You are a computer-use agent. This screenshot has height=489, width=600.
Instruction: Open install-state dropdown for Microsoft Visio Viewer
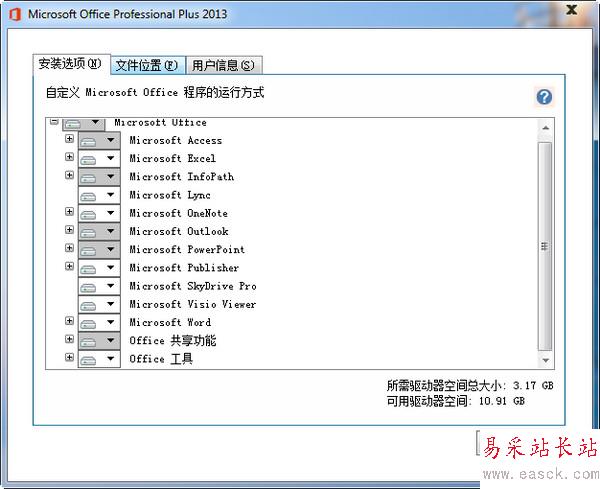coord(99,304)
